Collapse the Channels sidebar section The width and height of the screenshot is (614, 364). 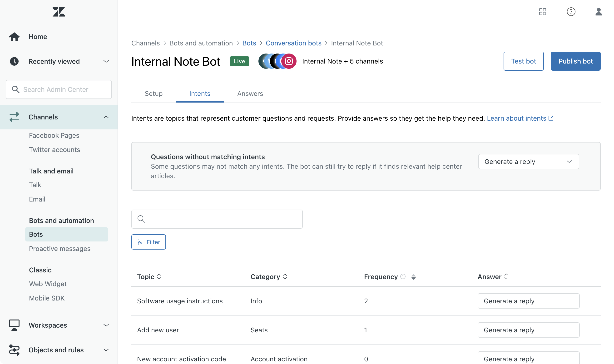106,117
